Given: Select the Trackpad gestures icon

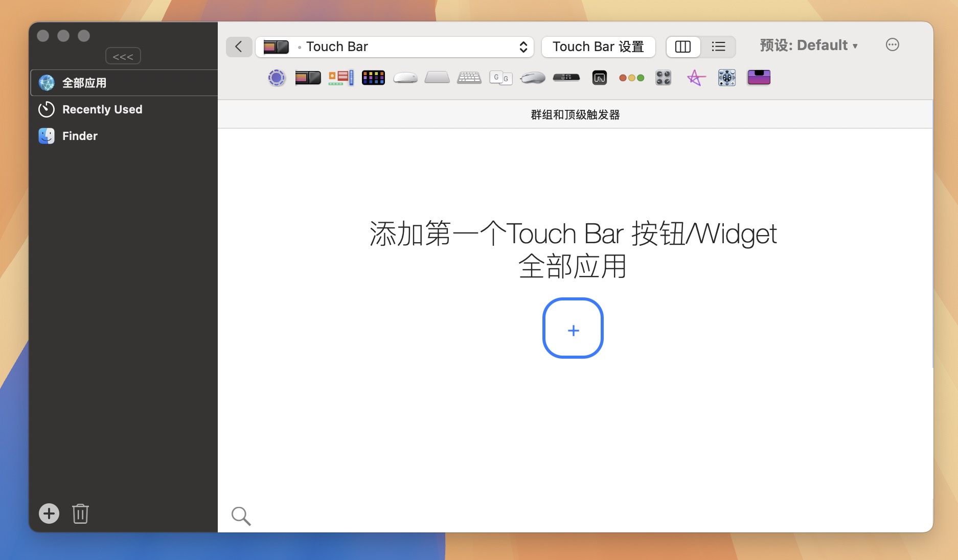Looking at the screenshot, I should pyautogui.click(x=437, y=78).
